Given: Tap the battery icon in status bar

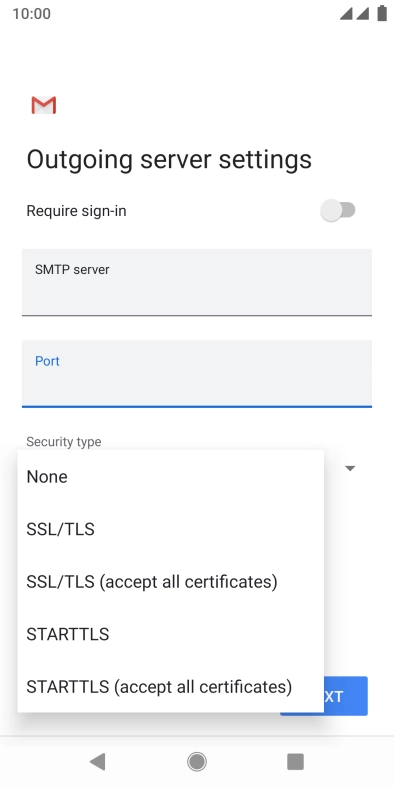Looking at the screenshot, I should [x=382, y=14].
